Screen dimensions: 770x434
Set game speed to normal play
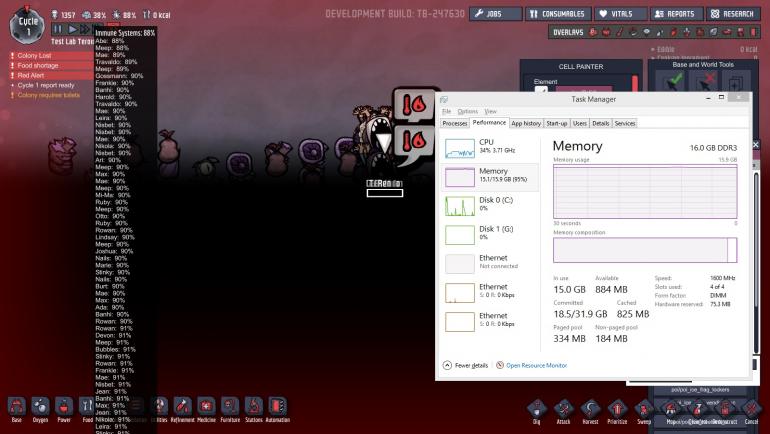[x=72, y=29]
